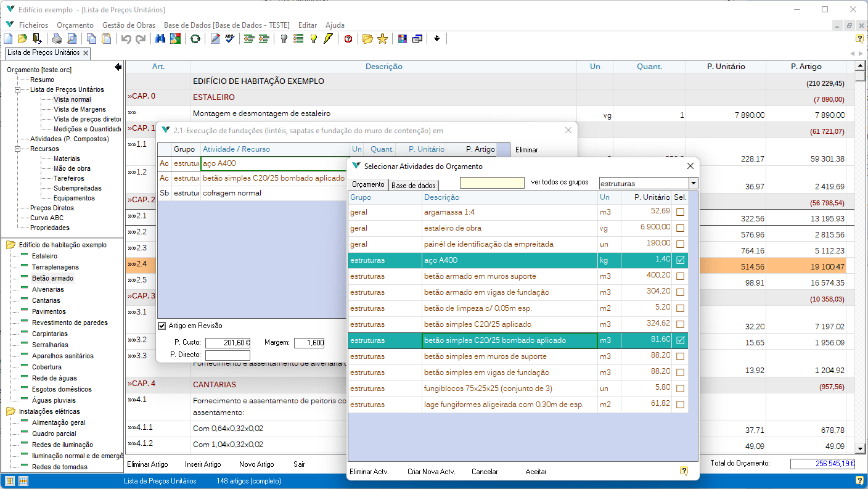Click the gold star favorites icon

[x=382, y=39]
